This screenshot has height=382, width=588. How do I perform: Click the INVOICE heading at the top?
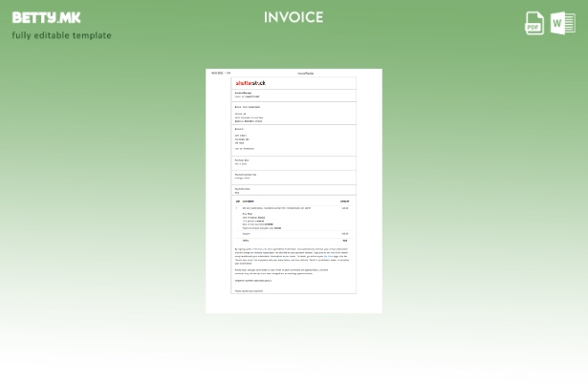pyautogui.click(x=294, y=17)
